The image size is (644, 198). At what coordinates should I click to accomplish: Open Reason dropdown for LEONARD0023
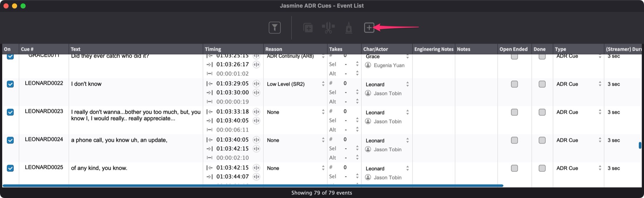point(296,112)
